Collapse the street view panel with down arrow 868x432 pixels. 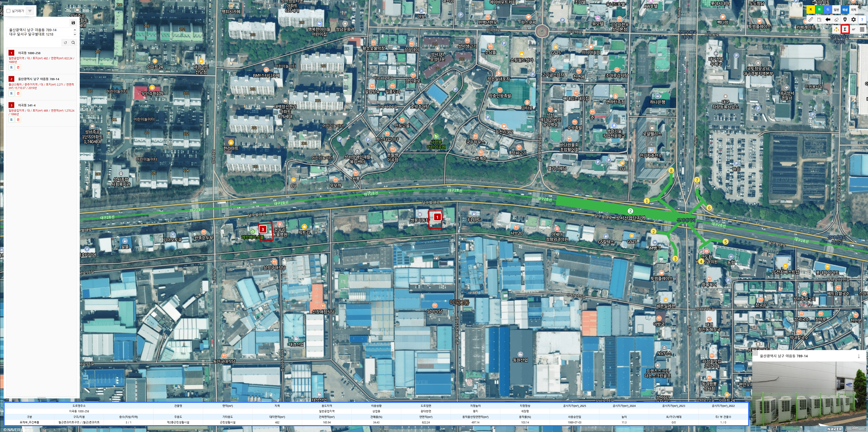coord(859,356)
